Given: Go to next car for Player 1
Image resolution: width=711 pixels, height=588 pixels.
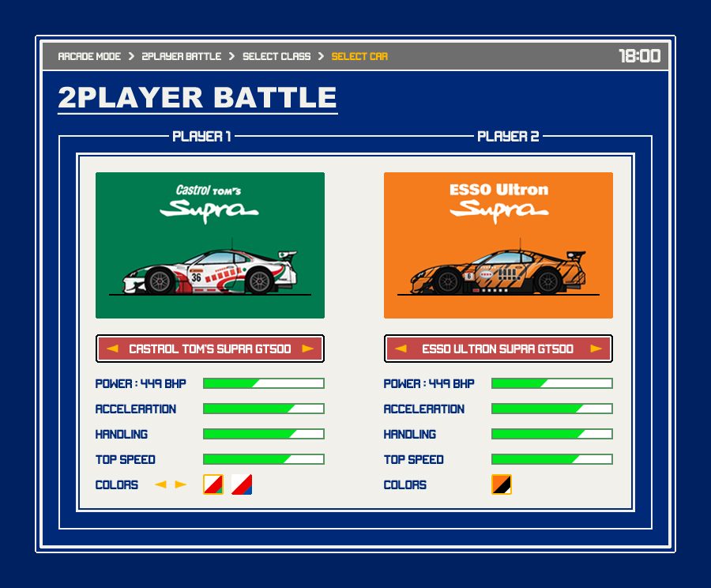Looking at the screenshot, I should tap(308, 349).
